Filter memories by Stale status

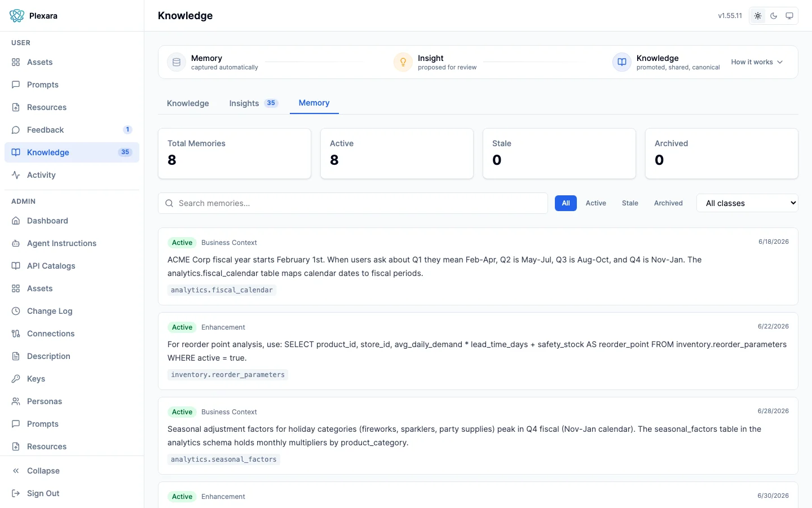pyautogui.click(x=630, y=203)
